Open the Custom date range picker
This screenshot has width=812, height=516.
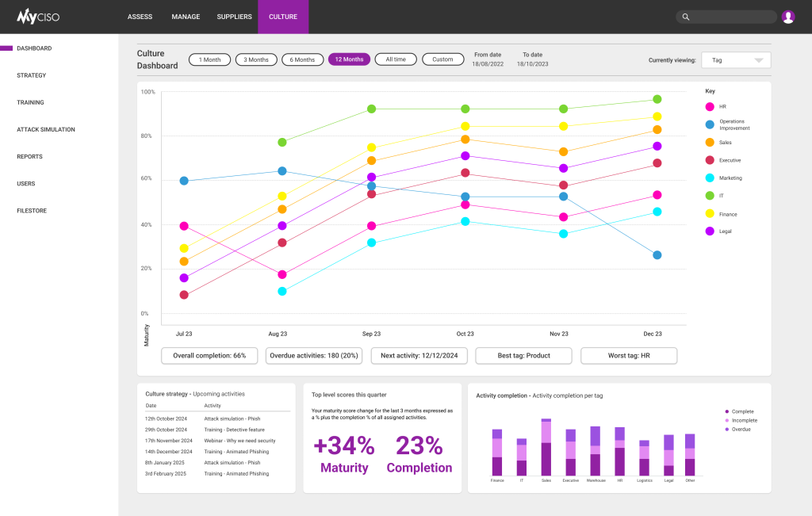(442, 59)
